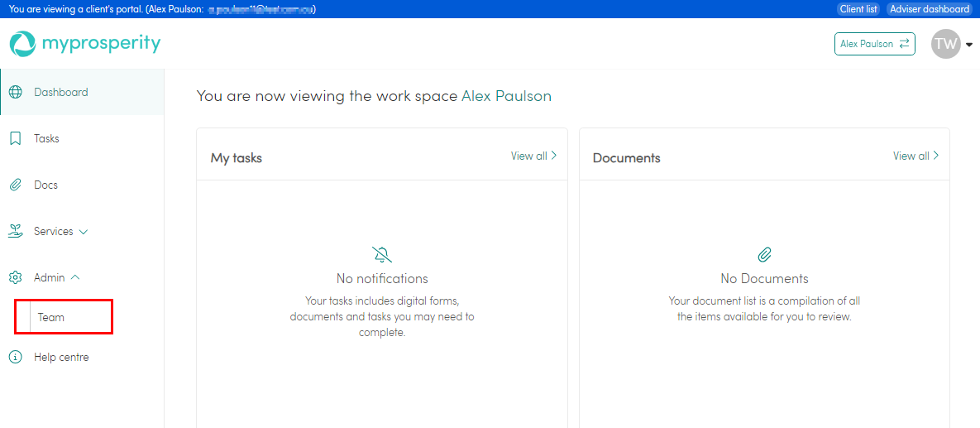
Task: Open the Team item under Admin
Action: pyautogui.click(x=51, y=317)
